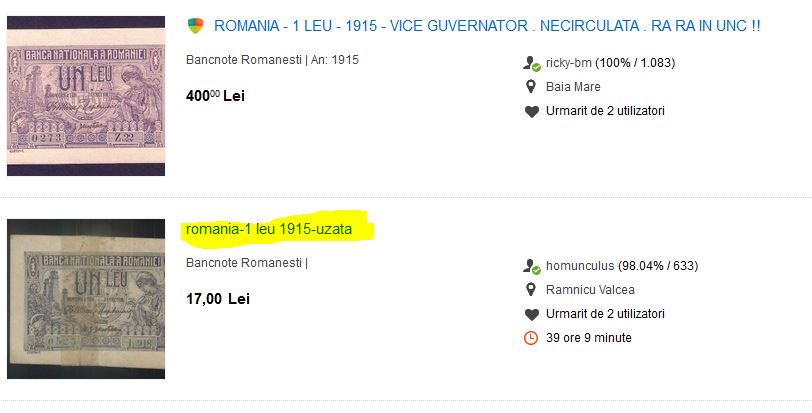
Task: Click the 17,00 Lei price
Action: (x=218, y=299)
